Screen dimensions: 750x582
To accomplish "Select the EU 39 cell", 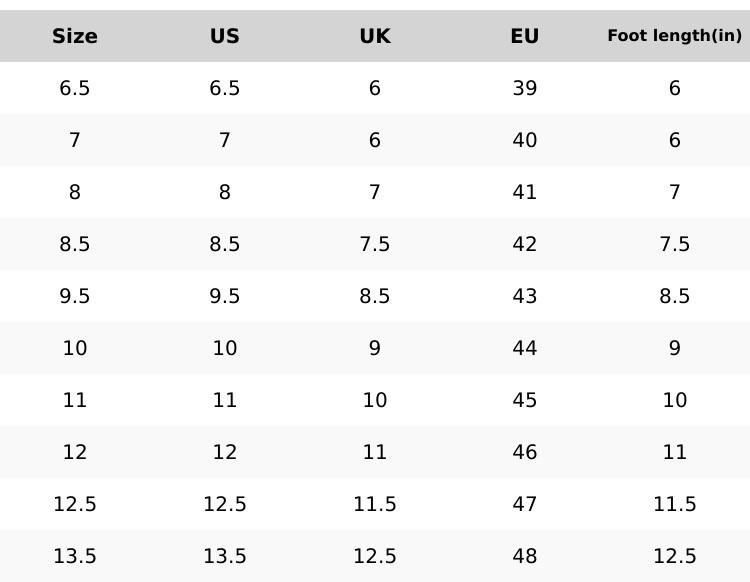I will pos(525,88).
